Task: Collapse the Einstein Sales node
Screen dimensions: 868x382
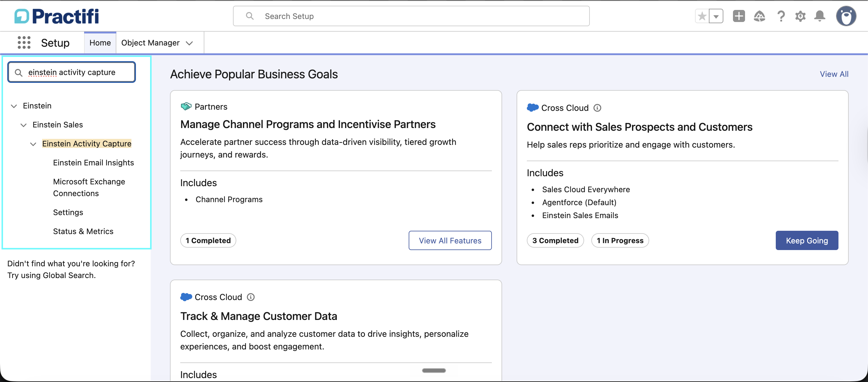Action: click(x=23, y=125)
